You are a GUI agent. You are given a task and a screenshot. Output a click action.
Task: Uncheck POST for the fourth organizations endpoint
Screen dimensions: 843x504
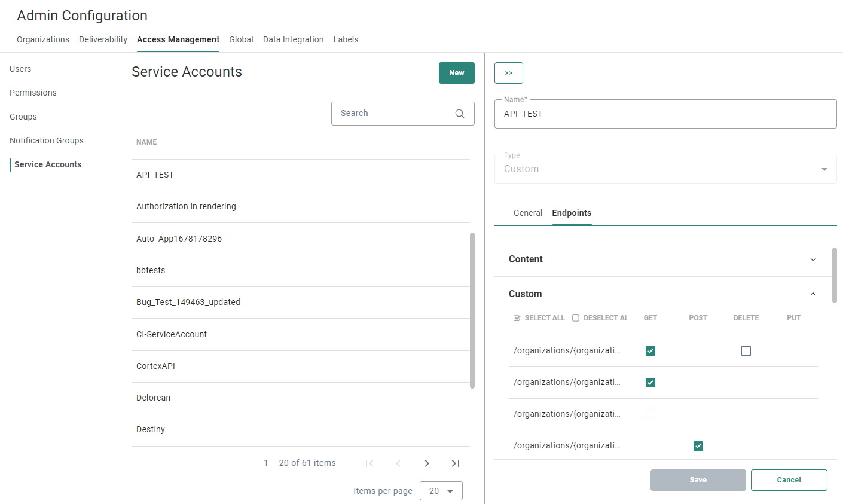698,446
